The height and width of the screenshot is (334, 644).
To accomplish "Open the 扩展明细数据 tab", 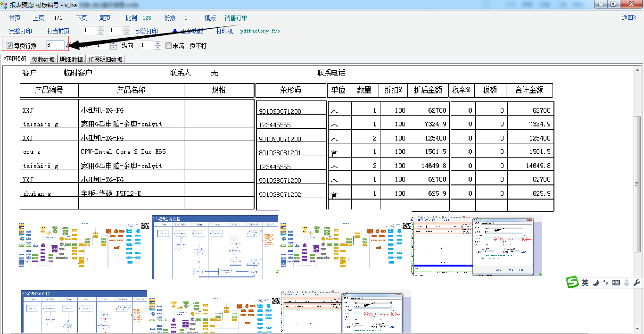I will [106, 59].
